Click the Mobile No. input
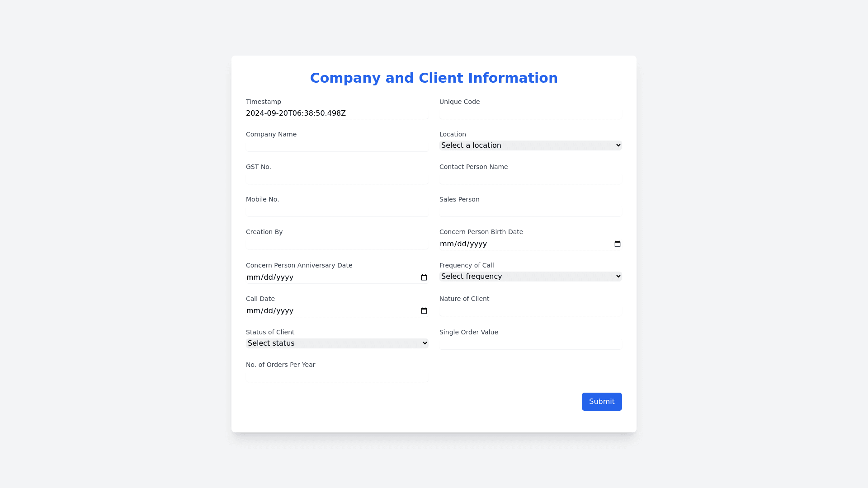 pyautogui.click(x=337, y=211)
